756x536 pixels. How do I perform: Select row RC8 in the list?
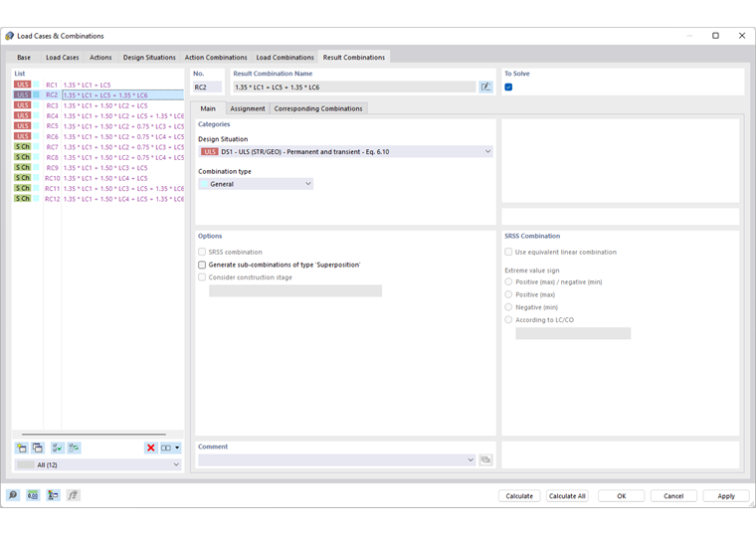(x=98, y=157)
